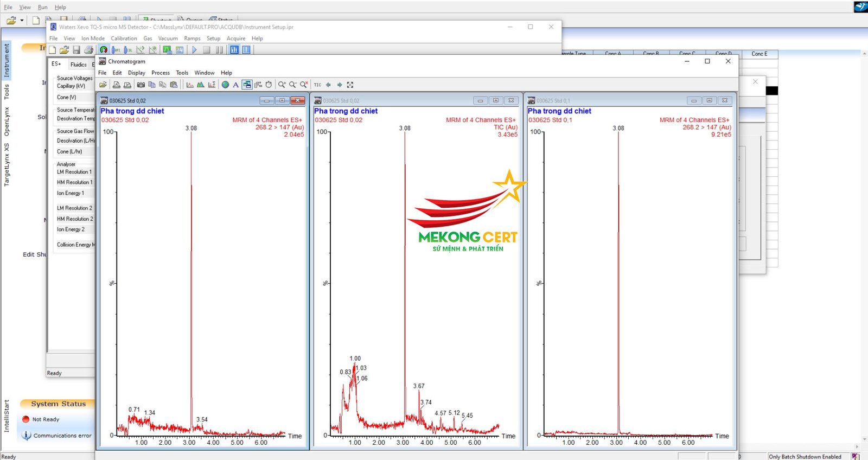This screenshot has width=868, height=460.
Task: Click the globe icon in Chromatogram toolbar
Action: [225, 85]
